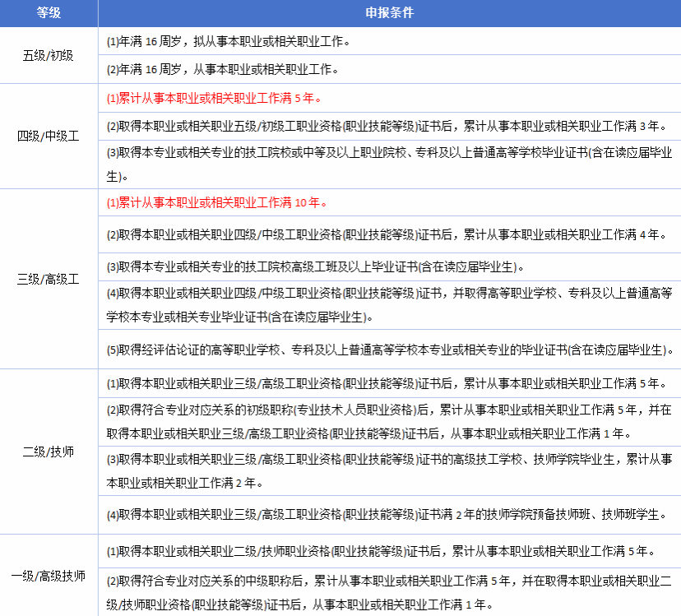This screenshot has width=681, height=616.
Task: Click the red text 累计从事本职业或相关职业工作满10年
Action: coord(217,202)
